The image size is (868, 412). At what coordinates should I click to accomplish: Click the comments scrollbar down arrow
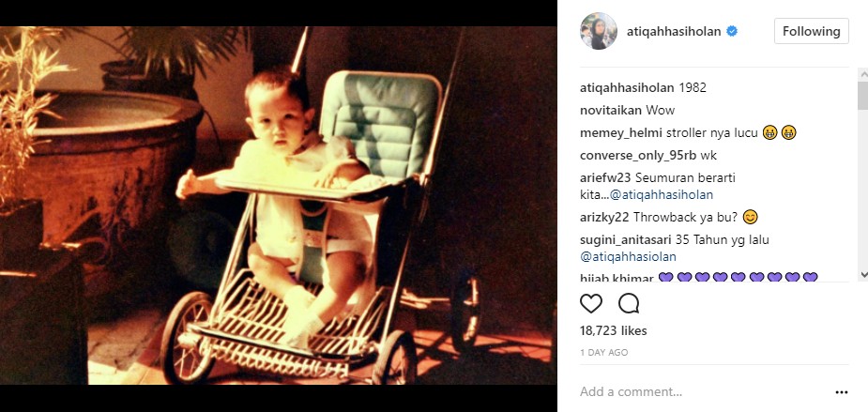pos(863,274)
